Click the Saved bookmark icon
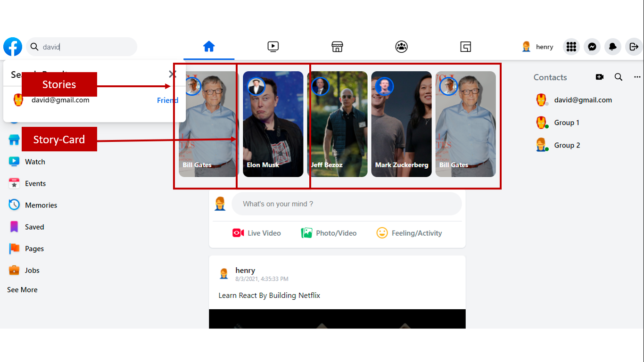 (14, 227)
